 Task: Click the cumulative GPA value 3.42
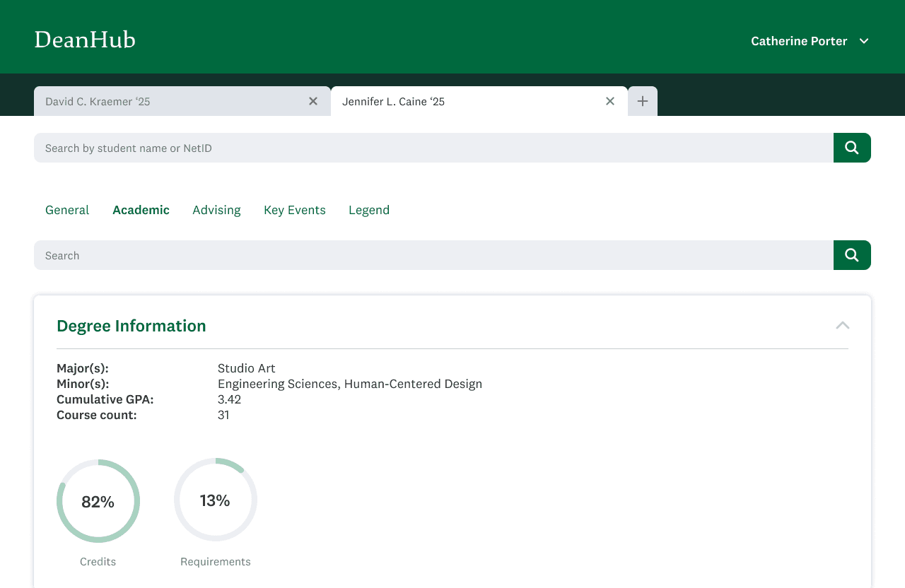[x=229, y=399]
